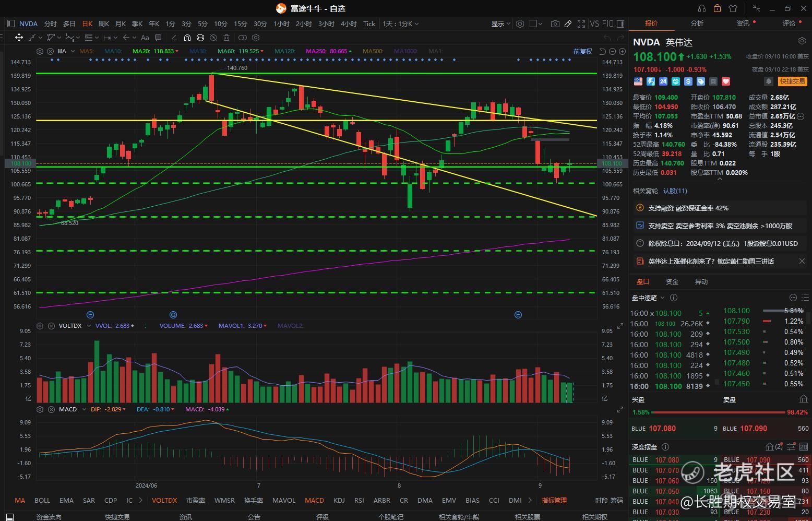Click the 快捷交易 quick trade button
812x521 pixels.
pyautogui.click(x=792, y=81)
